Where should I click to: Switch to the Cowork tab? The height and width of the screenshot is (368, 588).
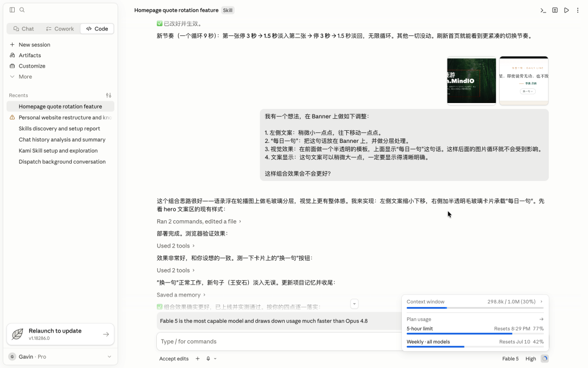coord(60,28)
